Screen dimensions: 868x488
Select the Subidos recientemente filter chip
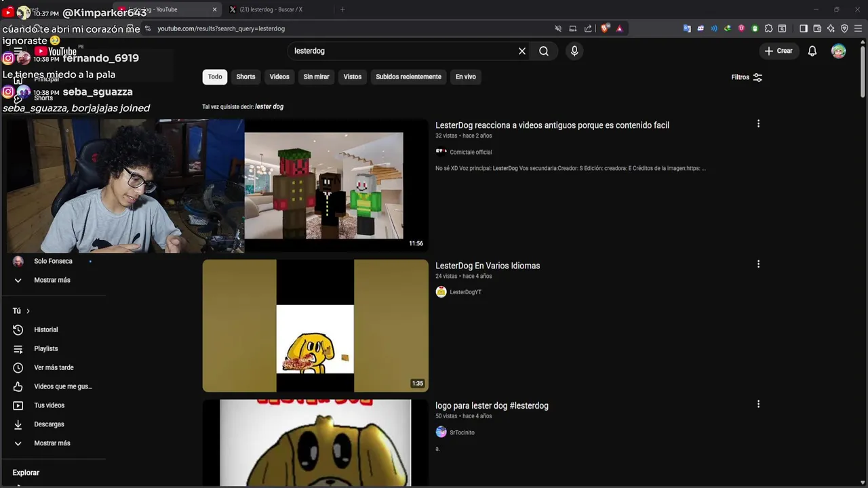point(408,77)
